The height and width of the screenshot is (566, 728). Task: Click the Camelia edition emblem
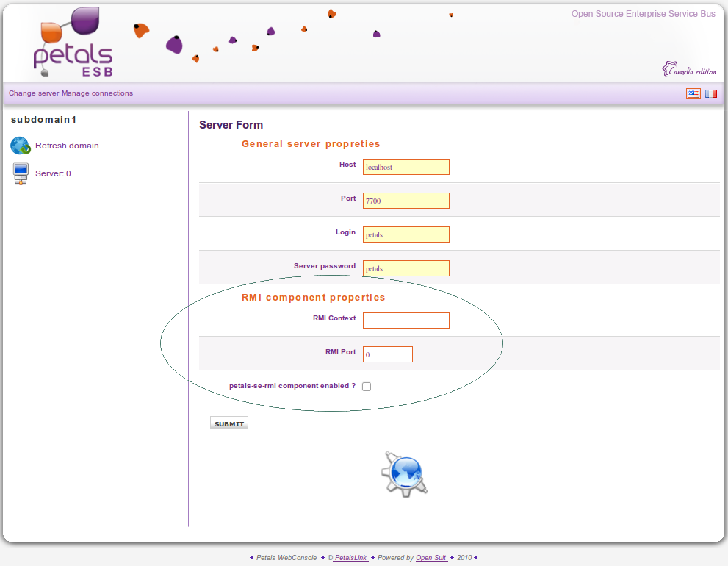688,70
